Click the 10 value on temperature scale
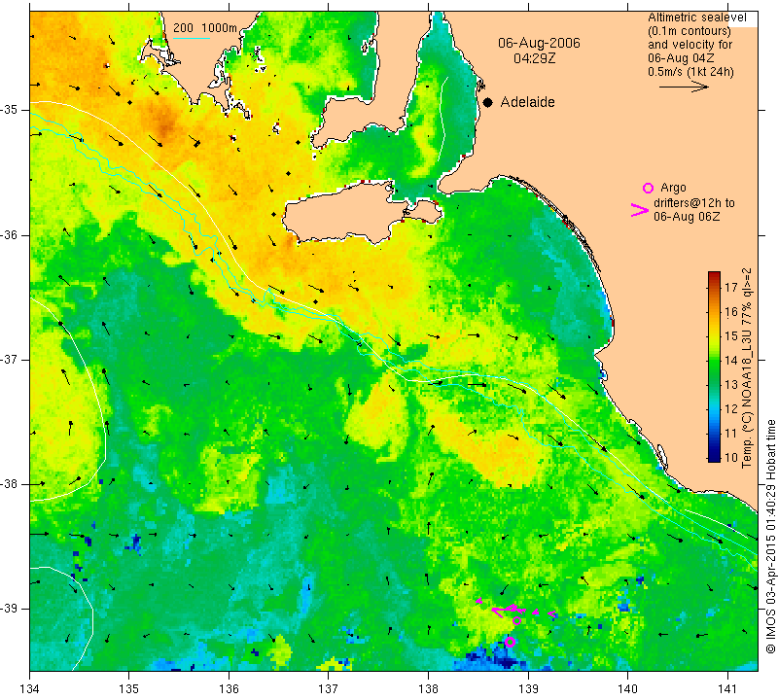Image resolution: width=778 pixels, height=700 pixels. coord(731,457)
